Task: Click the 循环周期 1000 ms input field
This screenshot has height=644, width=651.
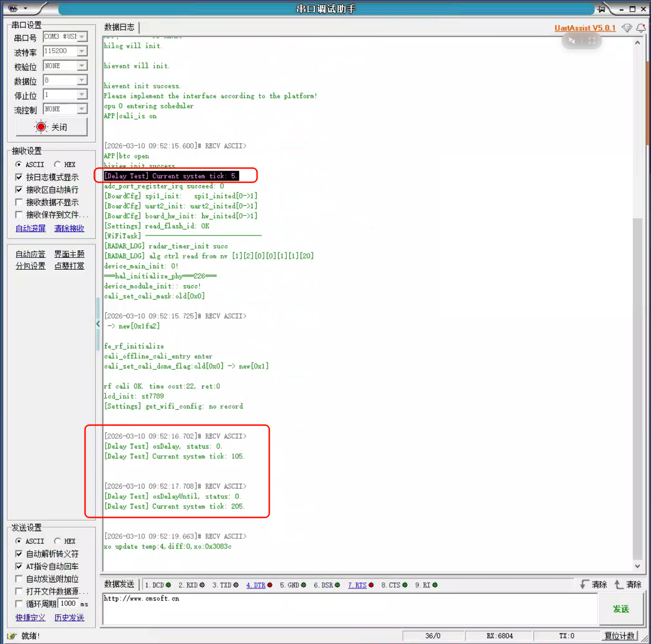Action: (68, 604)
